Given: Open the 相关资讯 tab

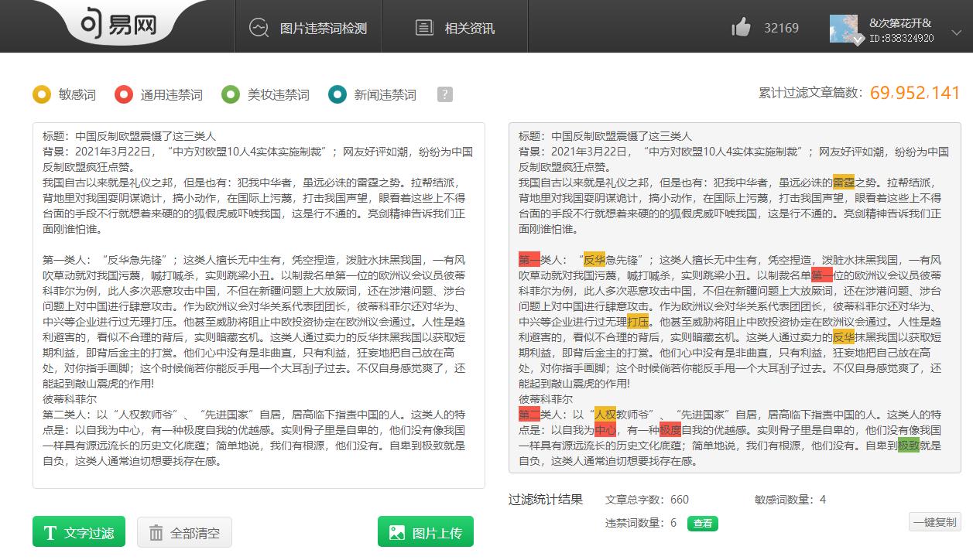Looking at the screenshot, I should 455,26.
